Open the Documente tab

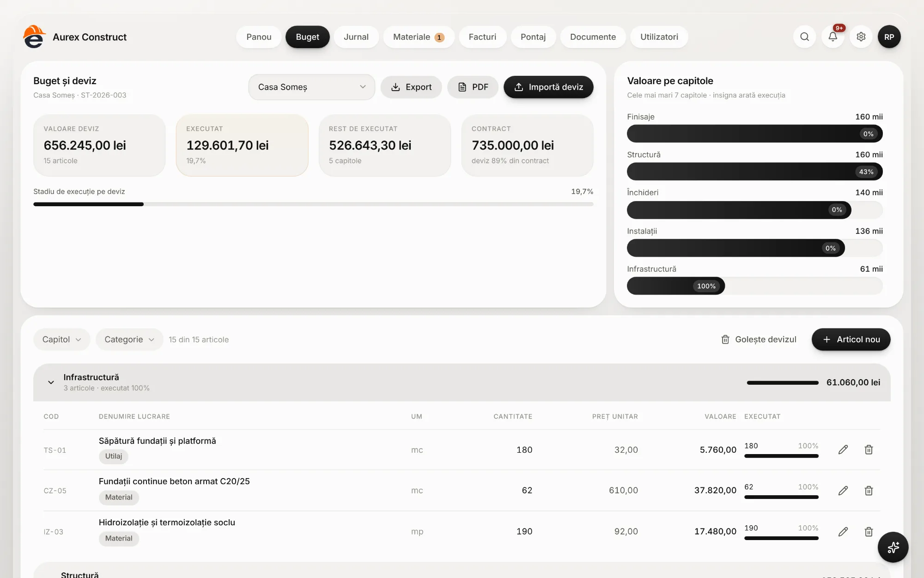(593, 37)
